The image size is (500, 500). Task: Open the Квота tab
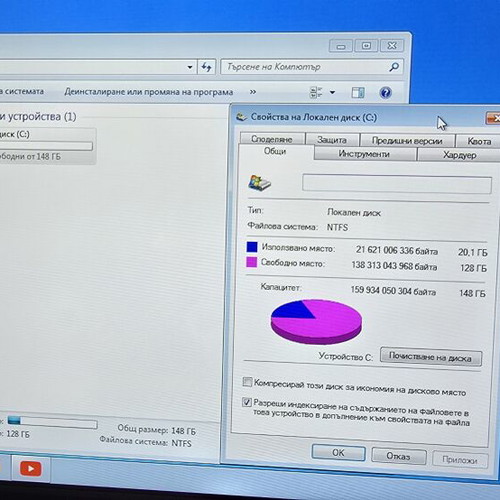point(479,142)
